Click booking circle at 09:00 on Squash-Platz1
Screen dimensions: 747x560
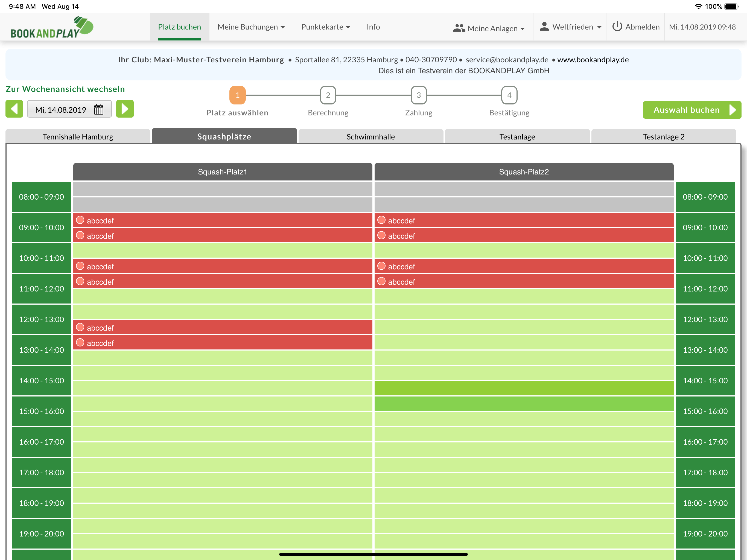pos(80,220)
